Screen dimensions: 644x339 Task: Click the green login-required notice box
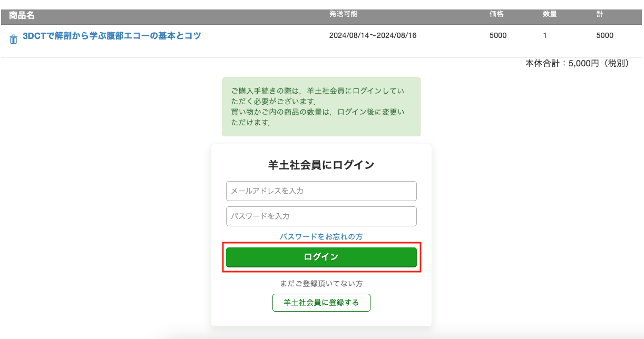[x=321, y=107]
